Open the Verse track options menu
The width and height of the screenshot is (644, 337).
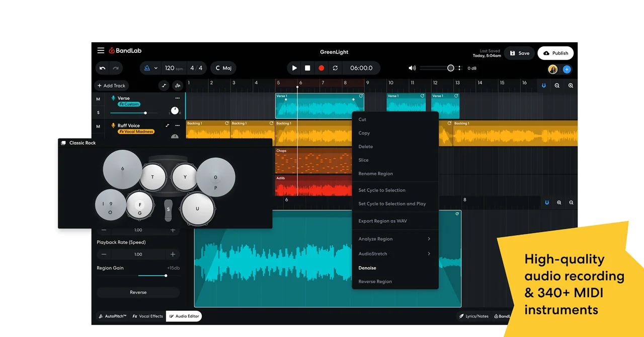pos(177,98)
